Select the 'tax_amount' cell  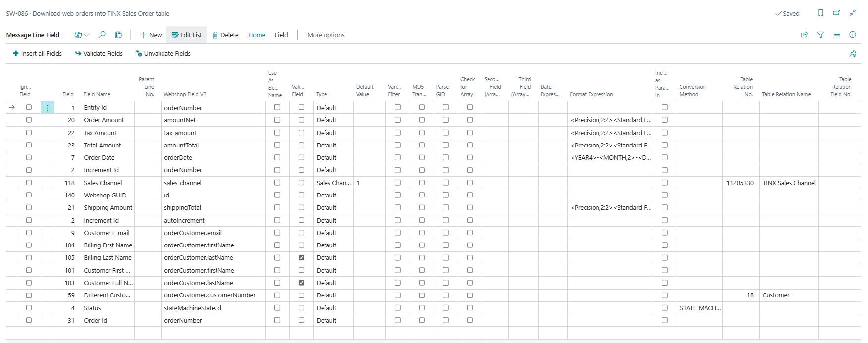(x=213, y=133)
